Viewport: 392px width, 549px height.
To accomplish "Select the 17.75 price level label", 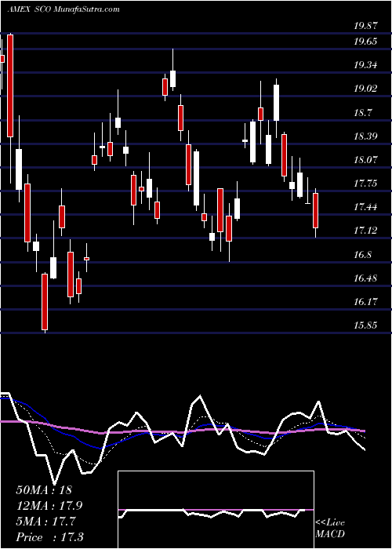I will coord(366,184).
